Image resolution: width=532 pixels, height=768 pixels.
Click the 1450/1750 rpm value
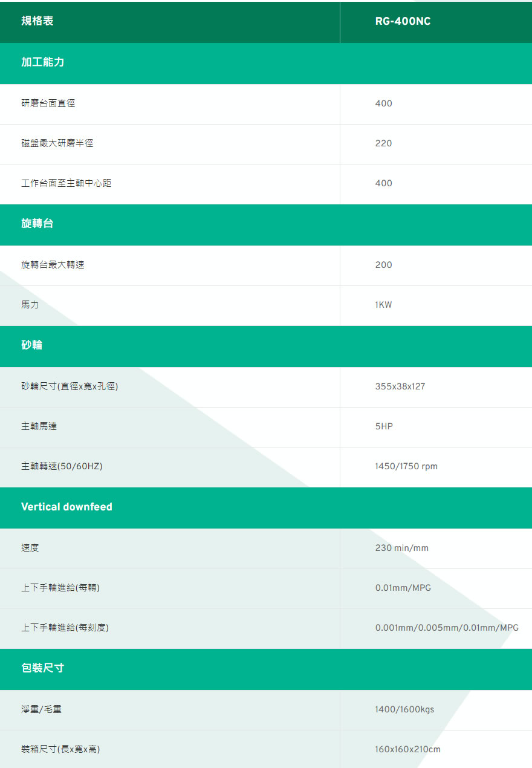[406, 466]
